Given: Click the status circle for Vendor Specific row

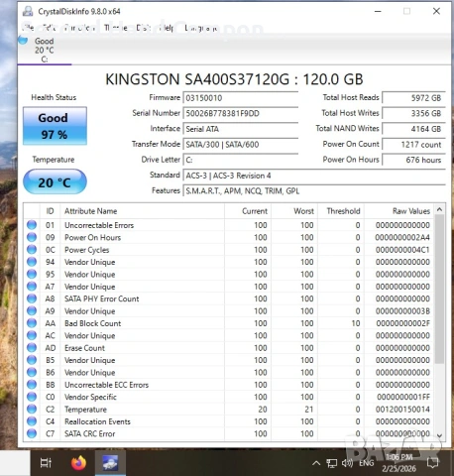Looking at the screenshot, I should [32, 397].
